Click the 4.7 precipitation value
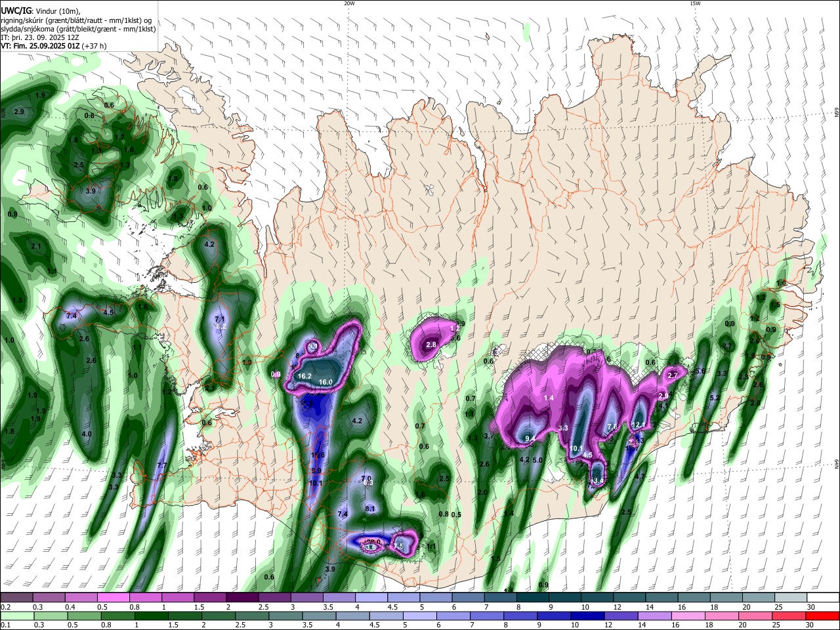 (x=640, y=476)
